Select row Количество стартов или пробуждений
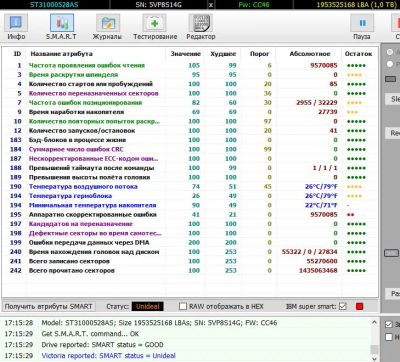 (190, 84)
